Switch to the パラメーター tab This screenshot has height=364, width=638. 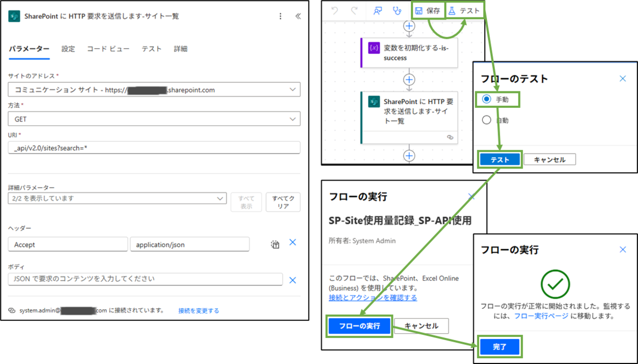click(x=29, y=49)
